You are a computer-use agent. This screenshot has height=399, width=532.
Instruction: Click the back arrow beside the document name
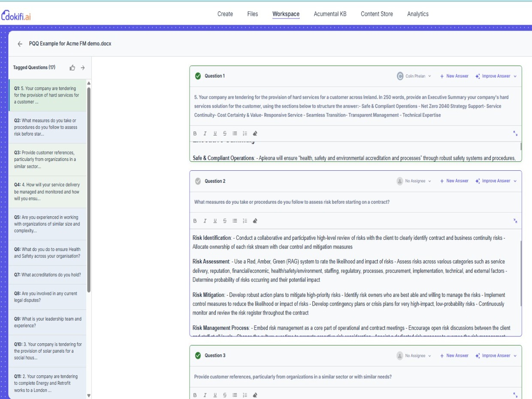coord(20,44)
